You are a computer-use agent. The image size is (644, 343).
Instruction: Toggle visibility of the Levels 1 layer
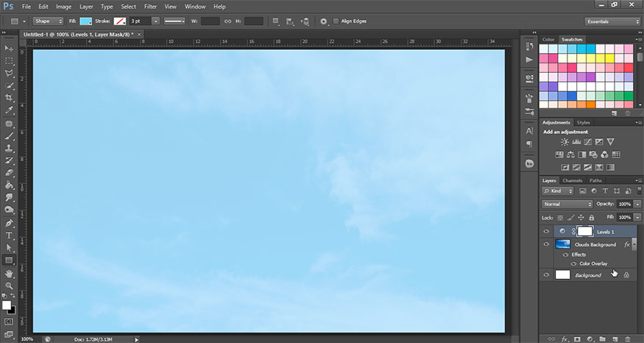click(x=546, y=231)
